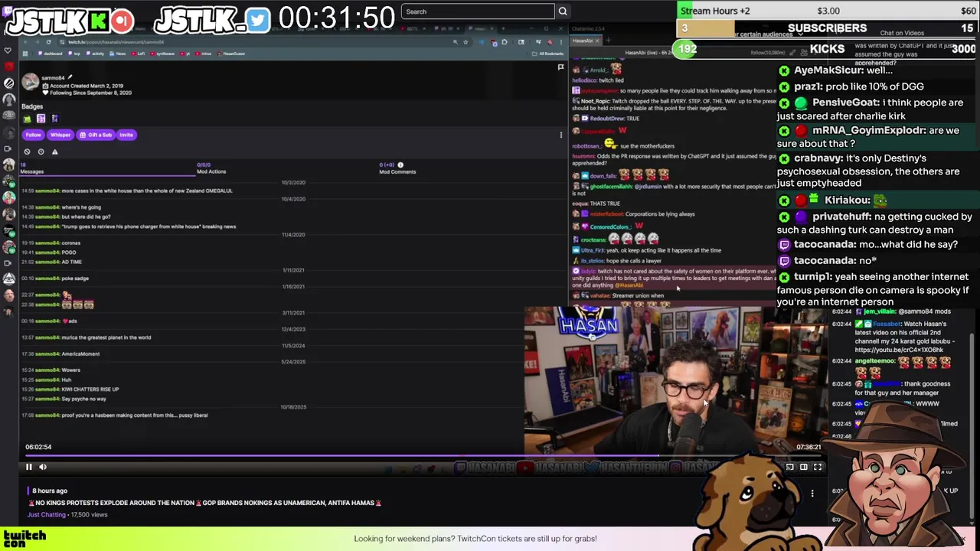Timeout user with the clock icon
The width and height of the screenshot is (980, 551).
[x=41, y=152]
